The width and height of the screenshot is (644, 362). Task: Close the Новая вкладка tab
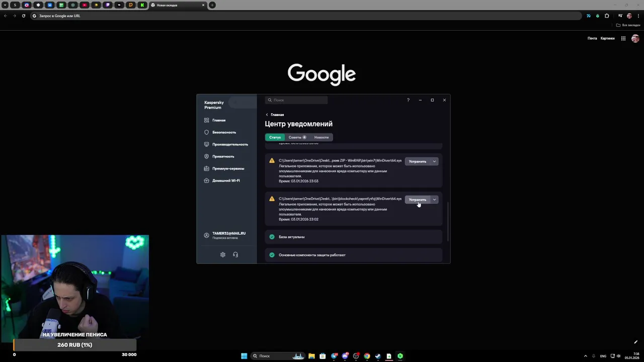click(x=203, y=5)
